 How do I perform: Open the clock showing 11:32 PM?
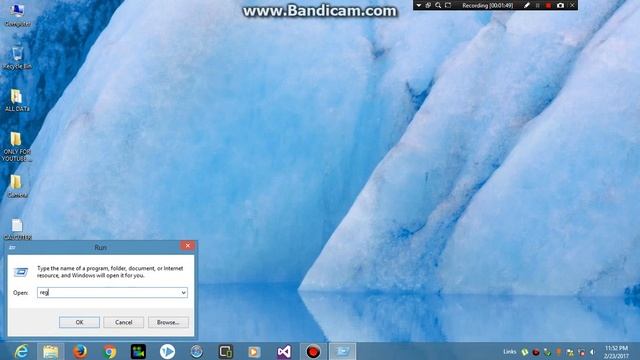point(616,352)
